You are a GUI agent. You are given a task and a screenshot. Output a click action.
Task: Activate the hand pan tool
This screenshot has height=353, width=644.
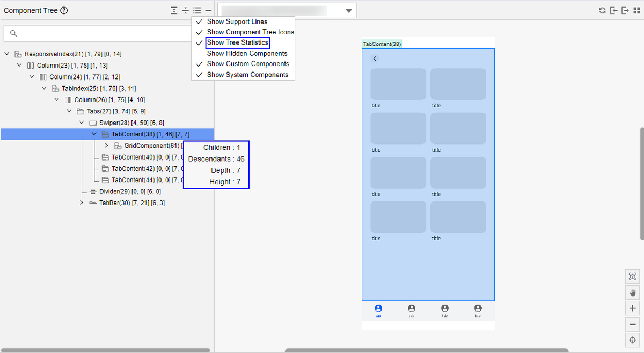tap(632, 292)
